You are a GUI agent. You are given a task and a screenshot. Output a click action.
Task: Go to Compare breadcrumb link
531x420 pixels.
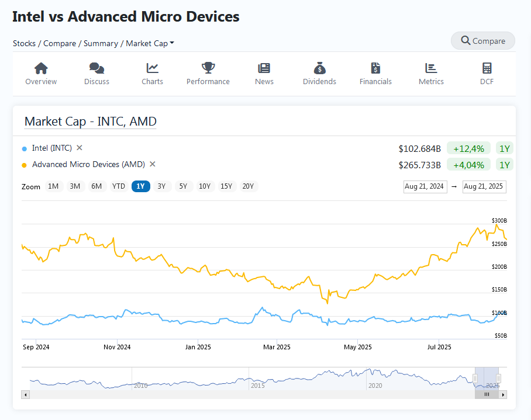(60, 43)
